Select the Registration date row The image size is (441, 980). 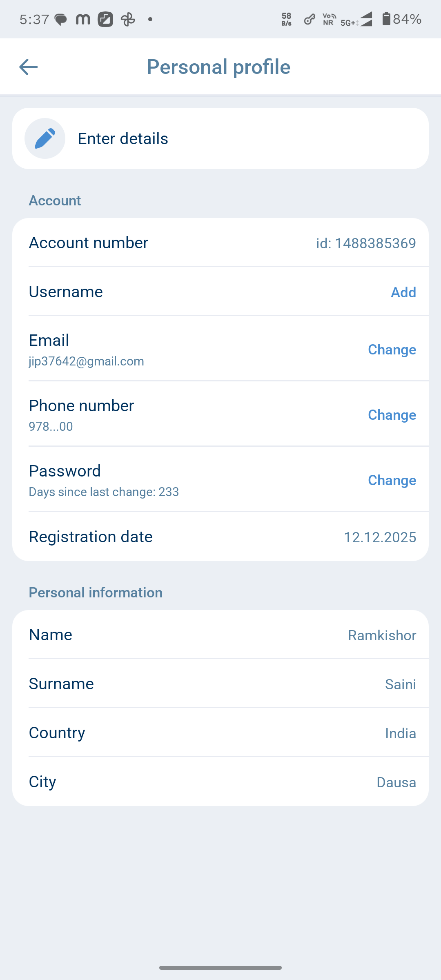pyautogui.click(x=220, y=537)
